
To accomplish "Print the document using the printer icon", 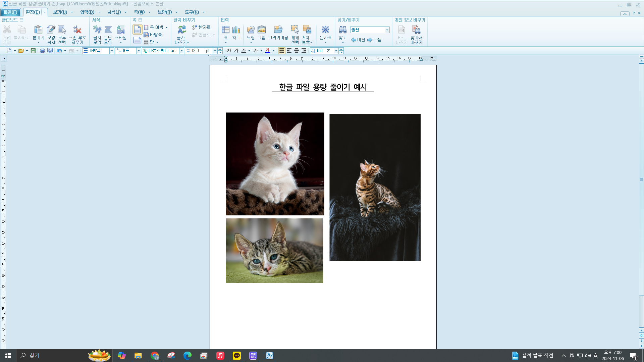I will (x=42, y=51).
